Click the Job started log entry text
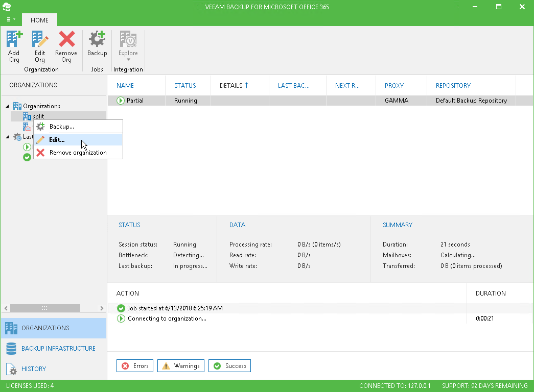 [x=175, y=308]
